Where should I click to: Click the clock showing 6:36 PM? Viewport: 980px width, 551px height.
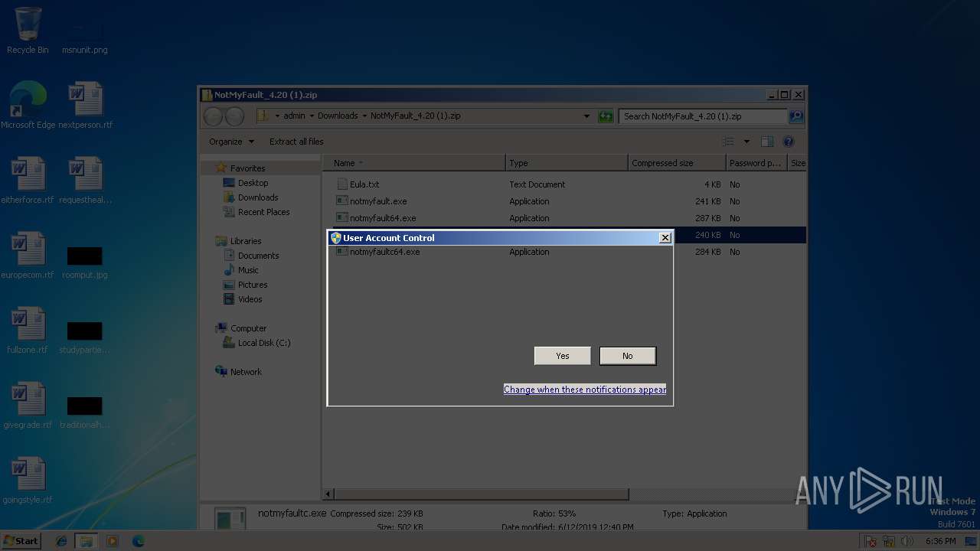click(940, 541)
